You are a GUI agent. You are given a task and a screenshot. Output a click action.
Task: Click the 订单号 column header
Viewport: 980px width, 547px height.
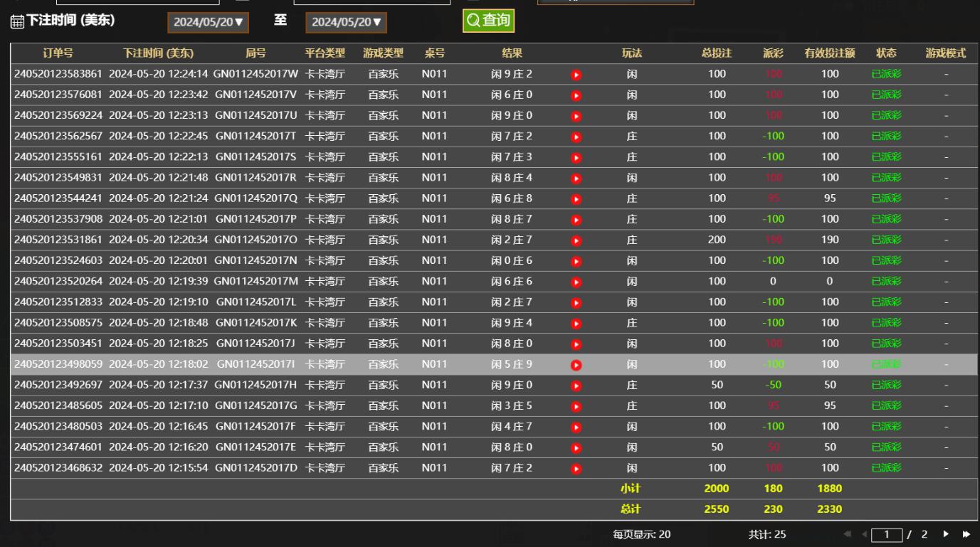click(x=58, y=53)
